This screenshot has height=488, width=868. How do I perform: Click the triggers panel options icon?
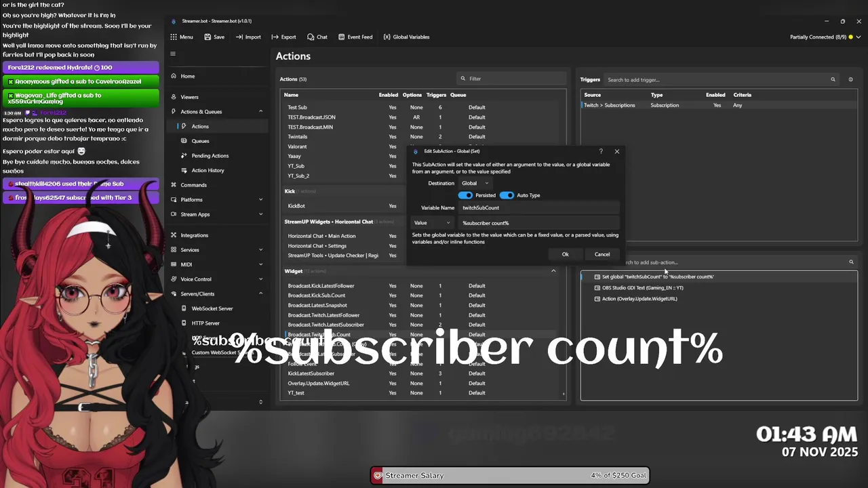850,79
